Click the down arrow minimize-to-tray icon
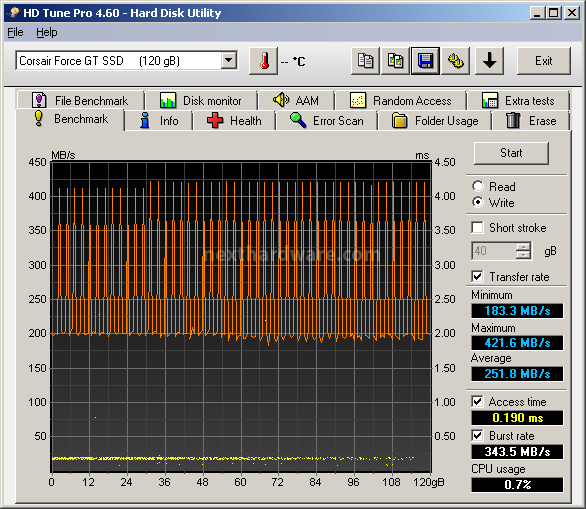This screenshot has width=586, height=509. coord(489,61)
